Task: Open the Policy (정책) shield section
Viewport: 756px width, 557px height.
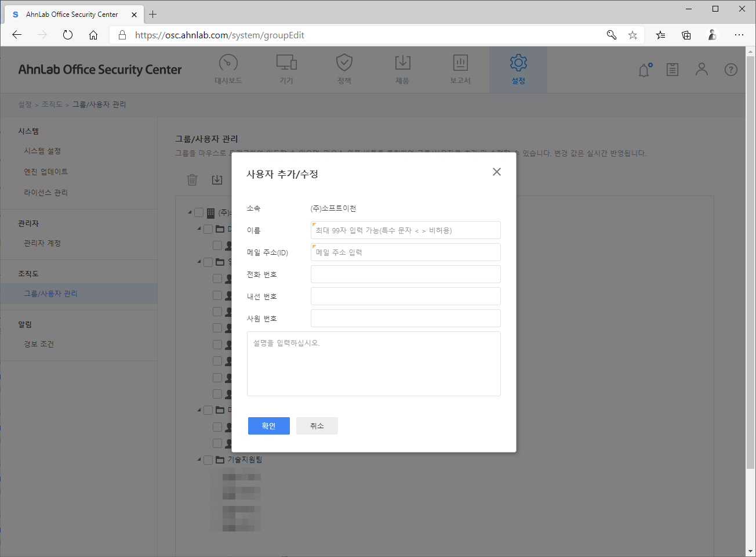Action: 344,69
